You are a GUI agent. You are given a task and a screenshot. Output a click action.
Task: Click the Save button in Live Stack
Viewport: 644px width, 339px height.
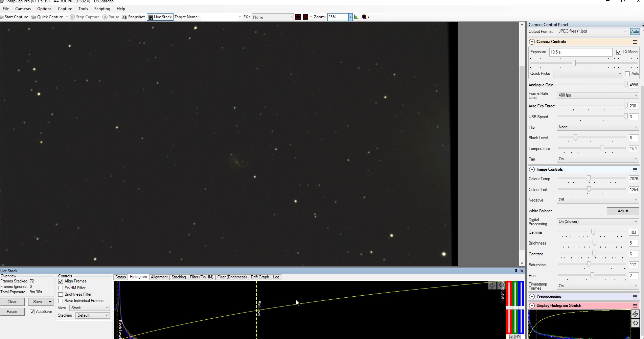coord(38,302)
